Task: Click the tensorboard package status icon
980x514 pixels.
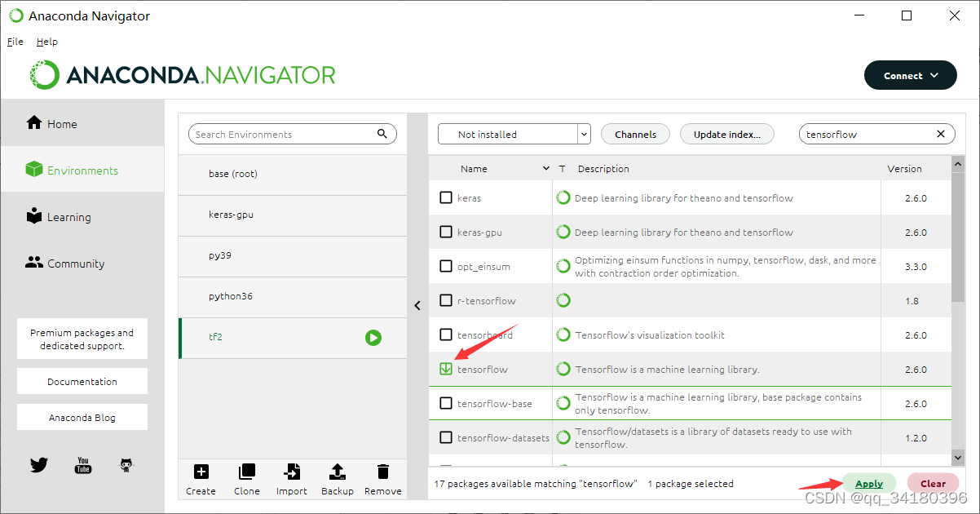Action: [563, 335]
